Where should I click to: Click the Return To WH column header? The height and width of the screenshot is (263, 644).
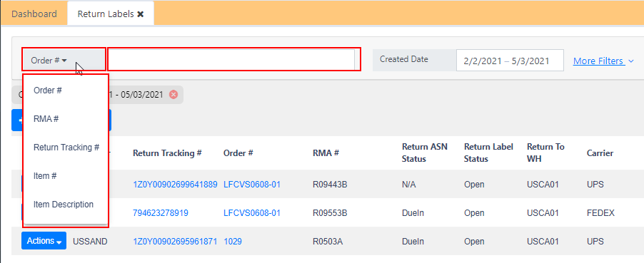546,153
